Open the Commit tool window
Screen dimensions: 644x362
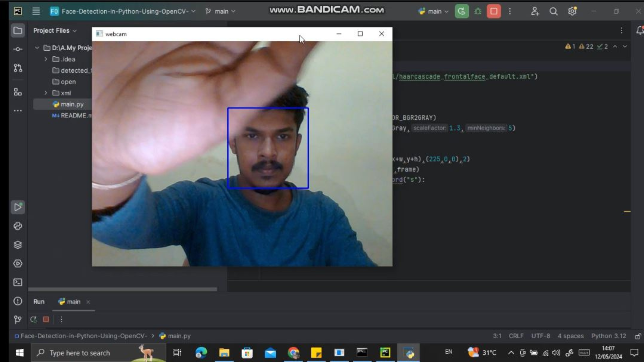point(17,49)
